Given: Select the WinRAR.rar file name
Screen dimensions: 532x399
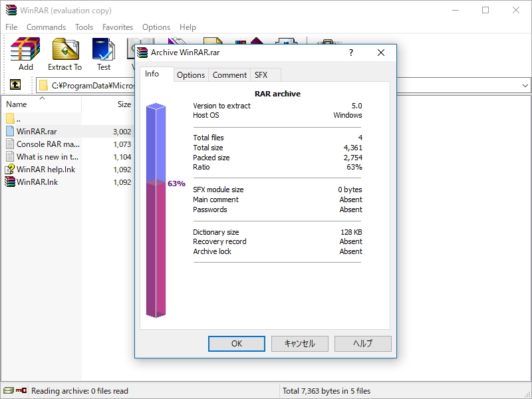Looking at the screenshot, I should click(x=37, y=131).
